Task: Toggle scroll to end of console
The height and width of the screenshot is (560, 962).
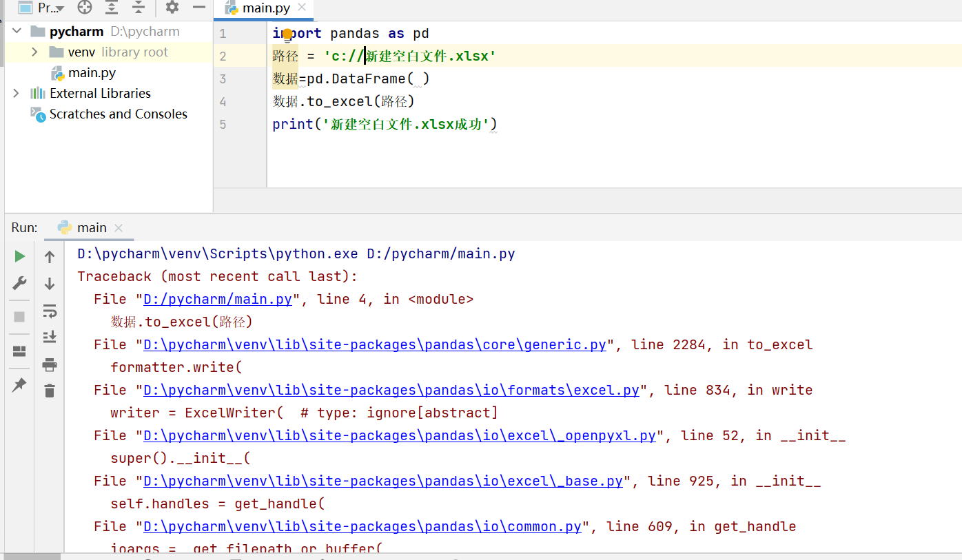Action: coord(50,337)
